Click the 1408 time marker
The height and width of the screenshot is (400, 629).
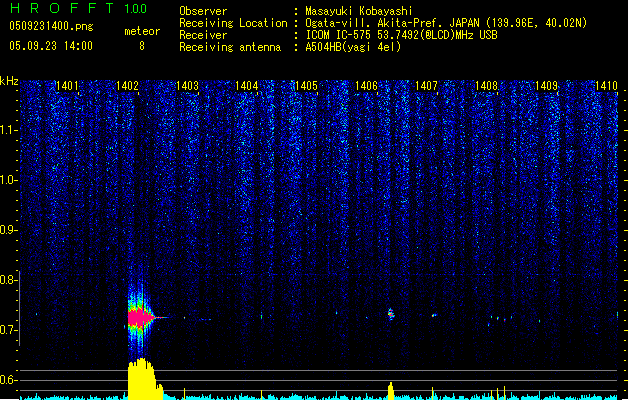pyautogui.click(x=486, y=86)
